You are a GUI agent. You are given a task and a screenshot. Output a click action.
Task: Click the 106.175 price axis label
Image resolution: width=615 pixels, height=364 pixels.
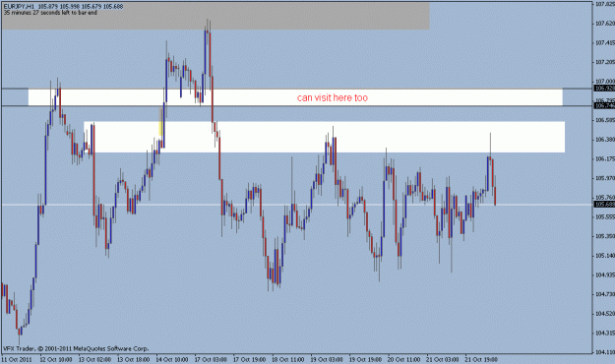(x=605, y=158)
